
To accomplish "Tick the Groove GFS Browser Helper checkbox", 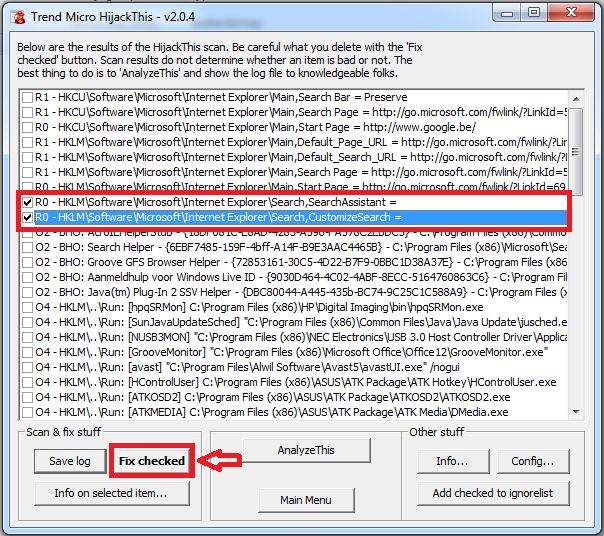I will click(x=27, y=262).
